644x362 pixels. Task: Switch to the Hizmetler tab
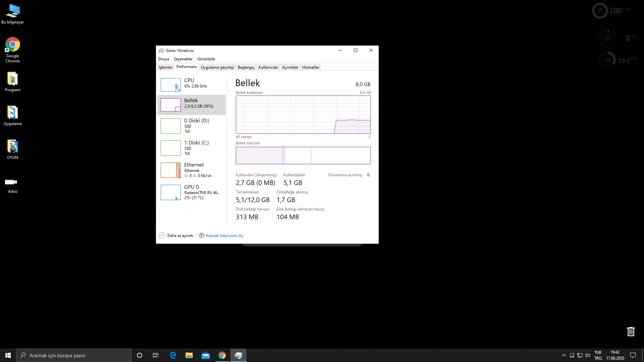pyautogui.click(x=311, y=67)
